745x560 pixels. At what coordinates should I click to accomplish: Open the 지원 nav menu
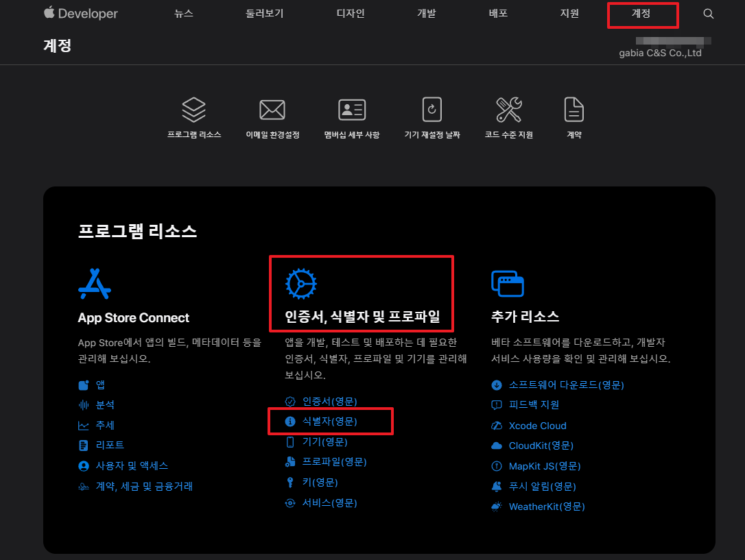[569, 13]
